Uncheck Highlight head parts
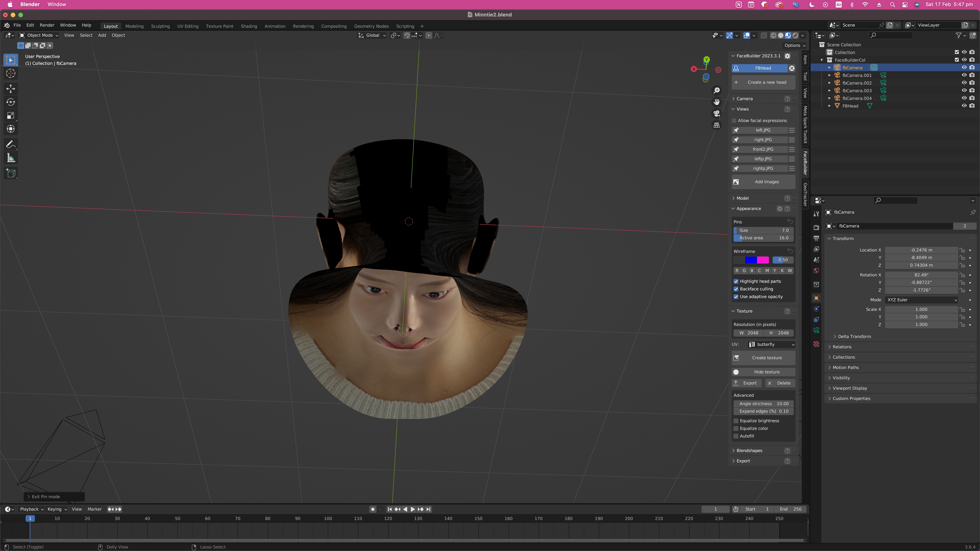Image resolution: width=980 pixels, height=551 pixels. (736, 281)
